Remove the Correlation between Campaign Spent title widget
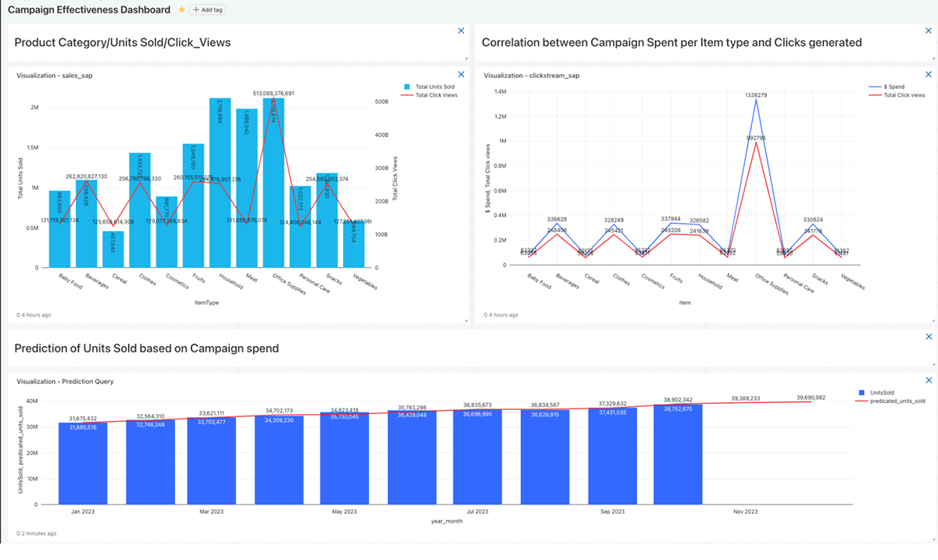This screenshot has width=938, height=560. 929,30
